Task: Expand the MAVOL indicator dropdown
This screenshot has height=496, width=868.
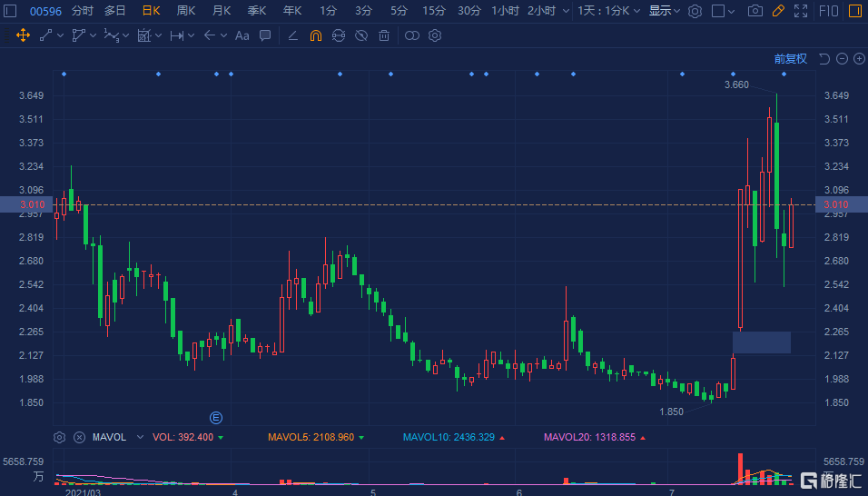Action: coord(140,437)
